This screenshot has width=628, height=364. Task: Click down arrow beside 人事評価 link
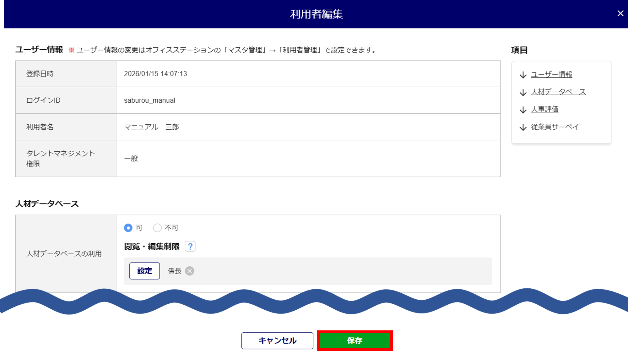523,110
